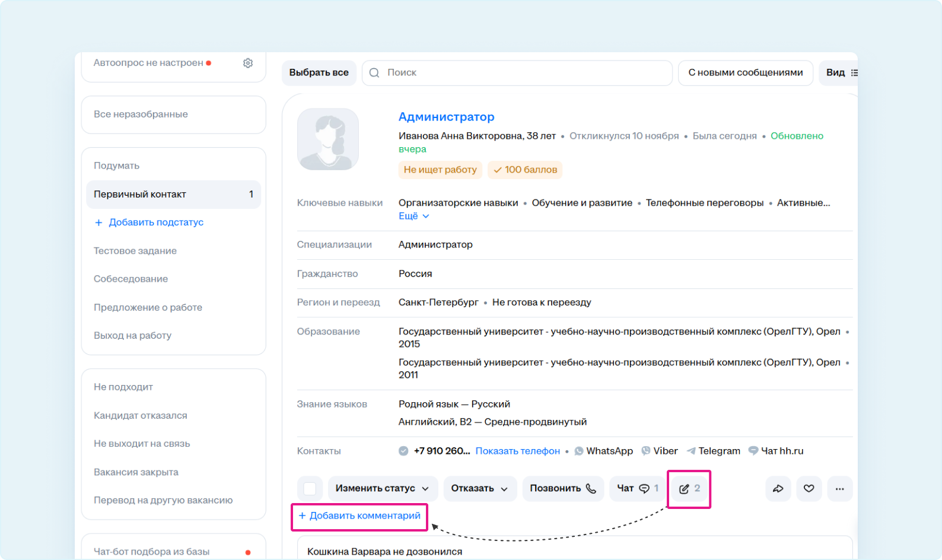
Task: Open auto-survey settings gear icon
Action: 248,63
